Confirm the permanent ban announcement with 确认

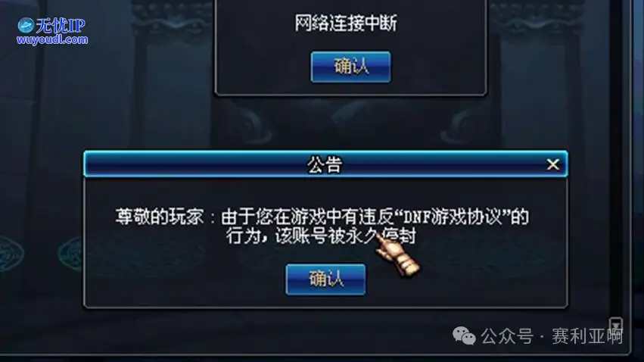(x=325, y=279)
